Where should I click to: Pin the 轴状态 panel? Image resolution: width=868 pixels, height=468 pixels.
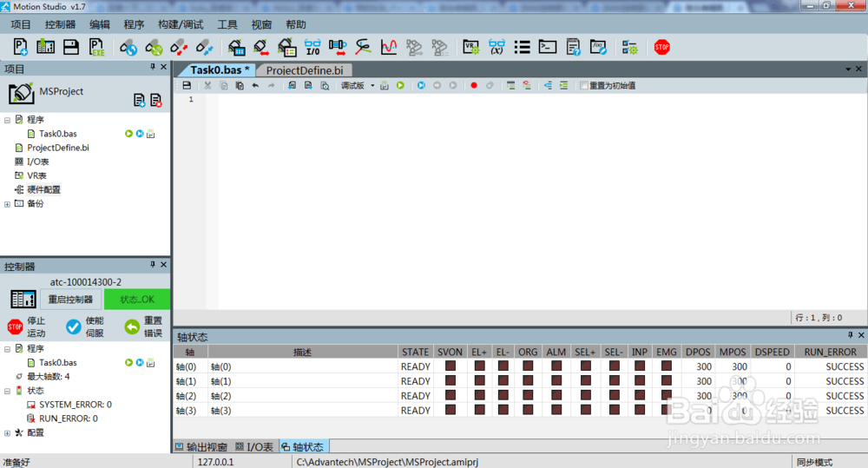pyautogui.click(x=851, y=335)
